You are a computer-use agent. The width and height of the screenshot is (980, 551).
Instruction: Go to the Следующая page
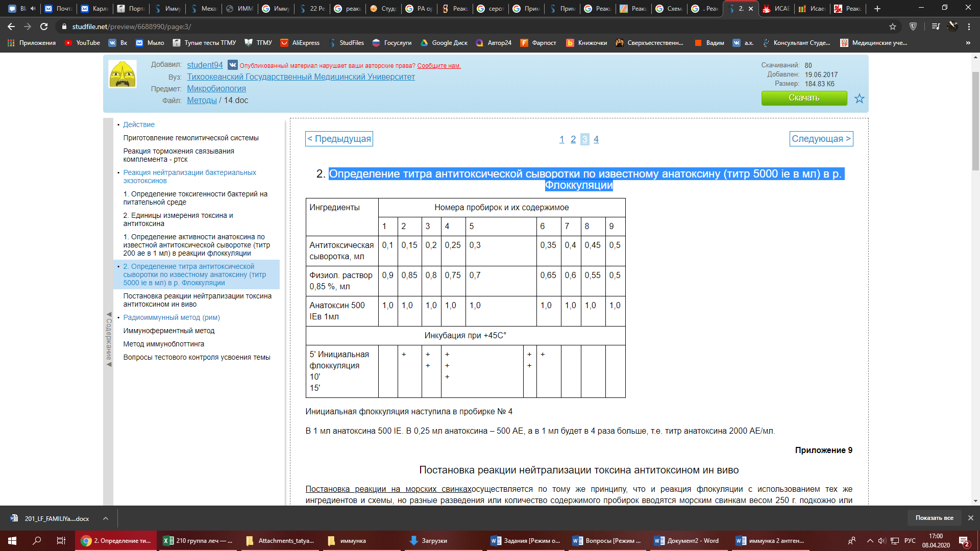(x=821, y=139)
